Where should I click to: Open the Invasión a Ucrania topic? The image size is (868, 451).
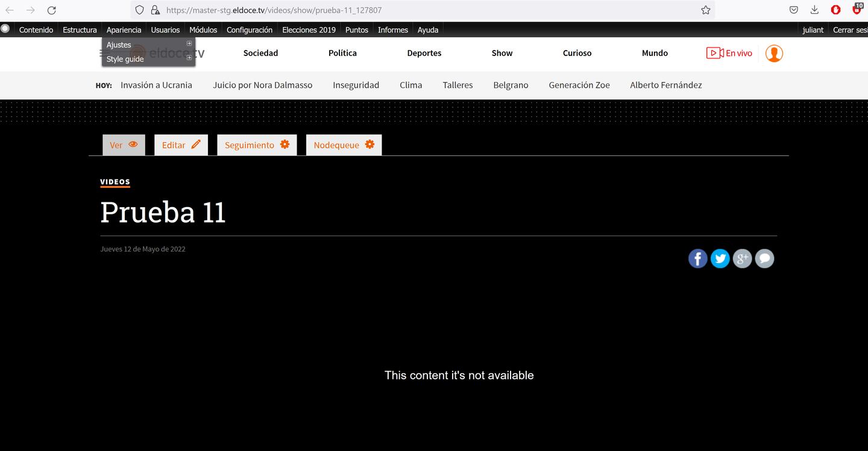click(x=156, y=86)
